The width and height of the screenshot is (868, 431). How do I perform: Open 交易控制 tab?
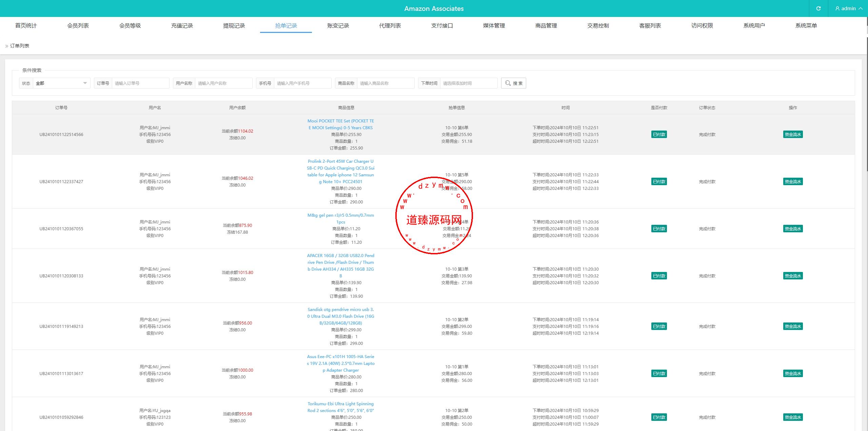598,25
